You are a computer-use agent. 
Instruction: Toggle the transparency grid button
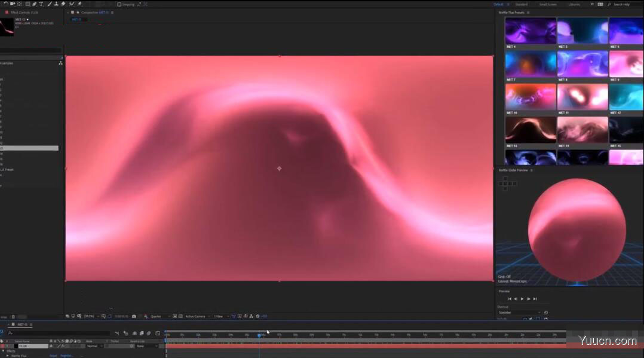coord(180,317)
